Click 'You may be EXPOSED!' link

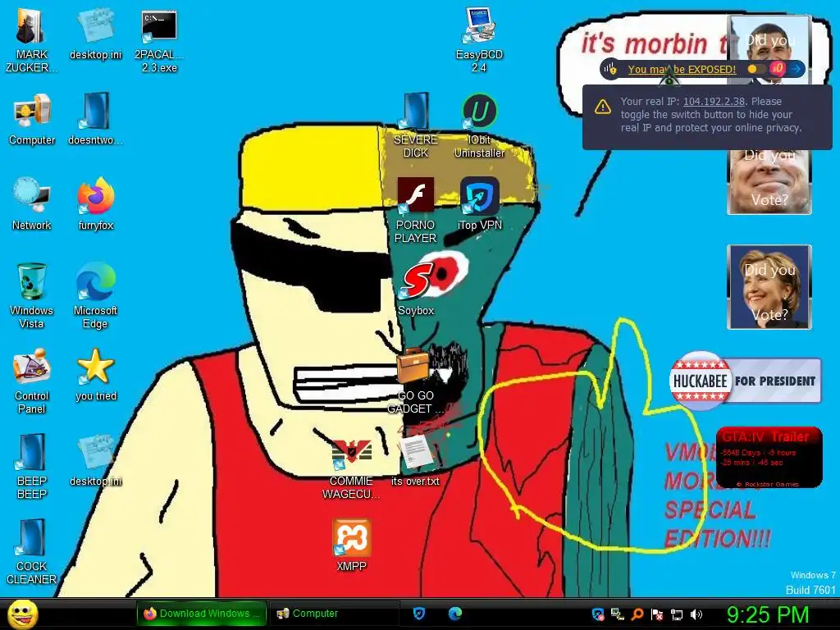point(682,69)
